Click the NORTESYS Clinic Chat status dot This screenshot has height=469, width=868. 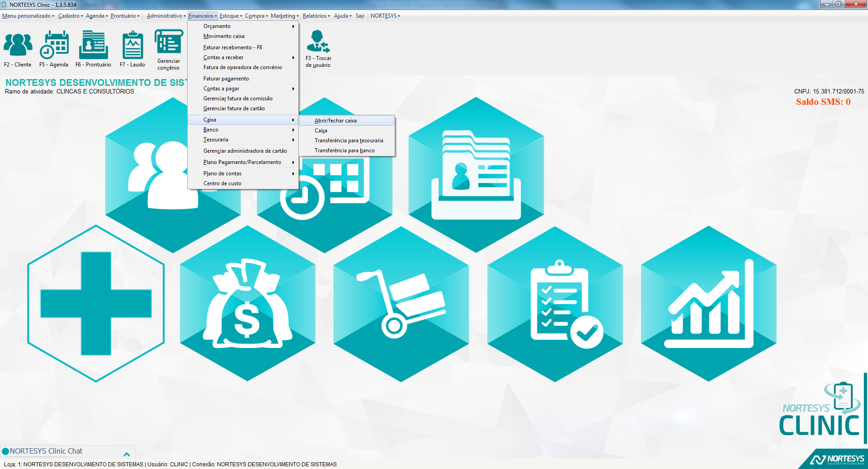5,451
